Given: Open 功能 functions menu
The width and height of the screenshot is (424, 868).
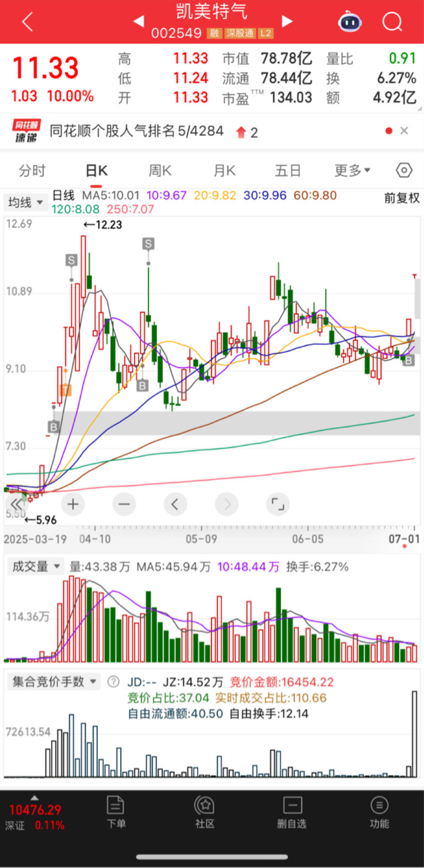Looking at the screenshot, I should pyautogui.click(x=379, y=812).
